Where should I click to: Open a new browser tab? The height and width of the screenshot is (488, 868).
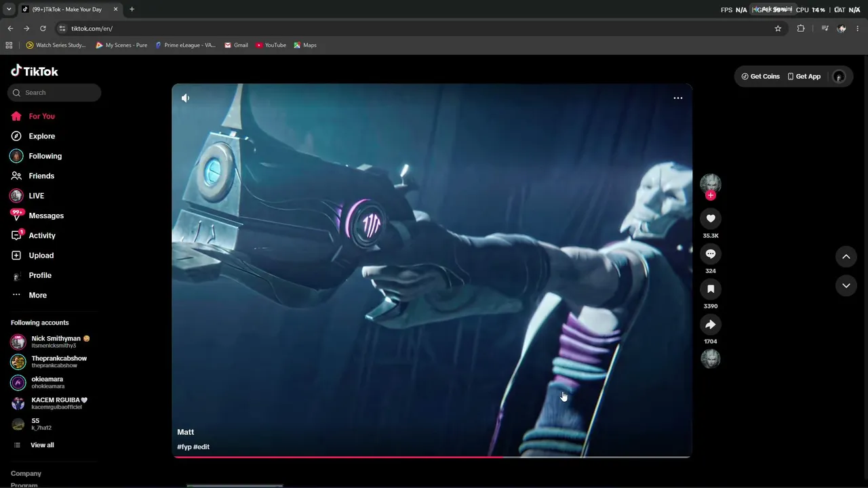(132, 9)
